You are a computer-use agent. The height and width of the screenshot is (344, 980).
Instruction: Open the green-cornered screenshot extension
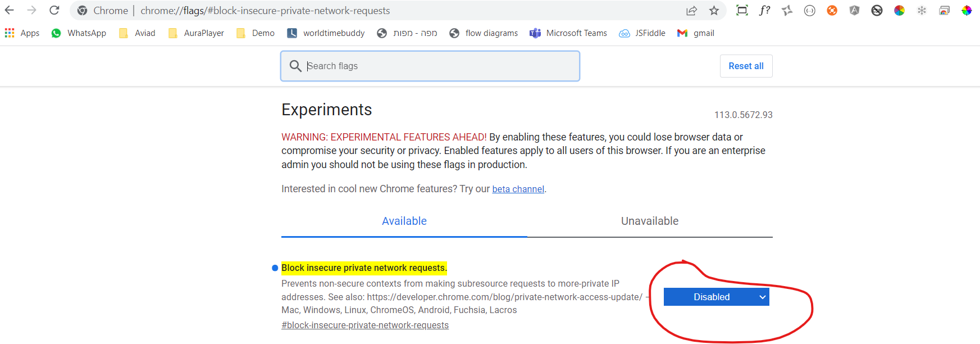[x=742, y=10]
